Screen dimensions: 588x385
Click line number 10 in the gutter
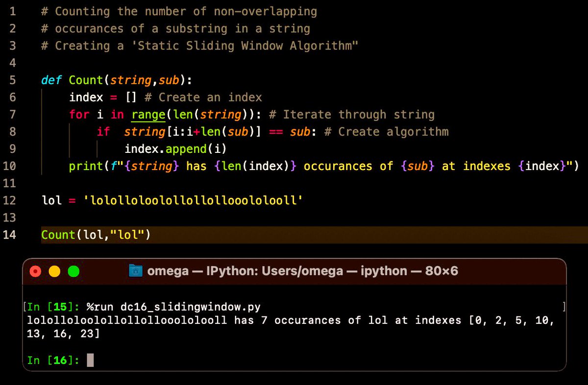(x=10, y=166)
